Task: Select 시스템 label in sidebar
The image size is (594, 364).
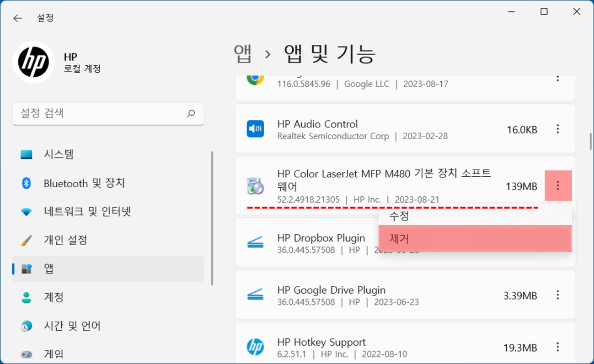Action: (59, 154)
